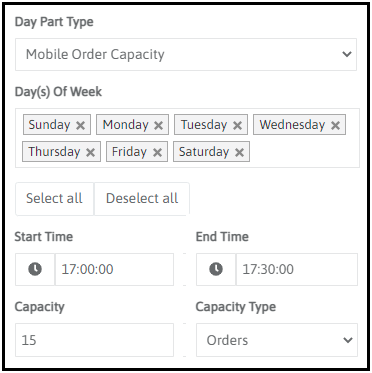Screen dimensions: 372x373
Task: Remove Saturday tag with its x icon
Action: [239, 152]
